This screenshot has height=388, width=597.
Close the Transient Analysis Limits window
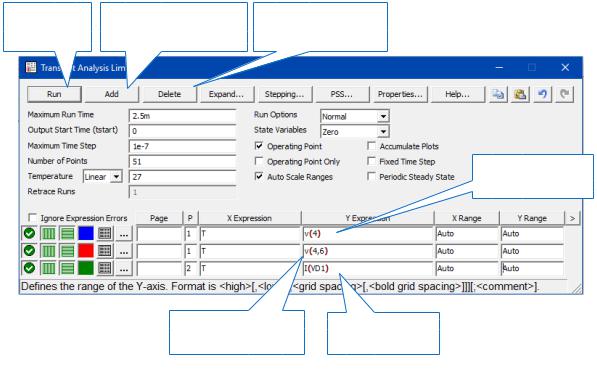(565, 67)
